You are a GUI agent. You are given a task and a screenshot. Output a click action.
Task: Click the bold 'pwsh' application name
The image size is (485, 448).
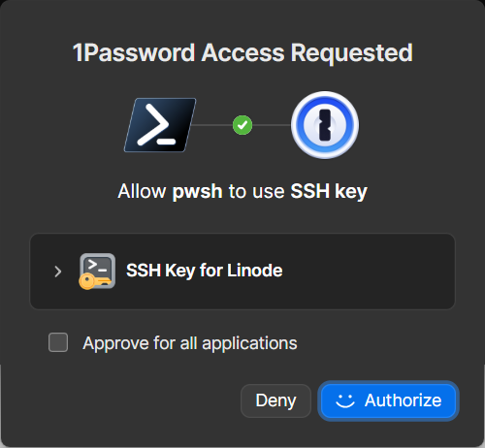tap(197, 191)
